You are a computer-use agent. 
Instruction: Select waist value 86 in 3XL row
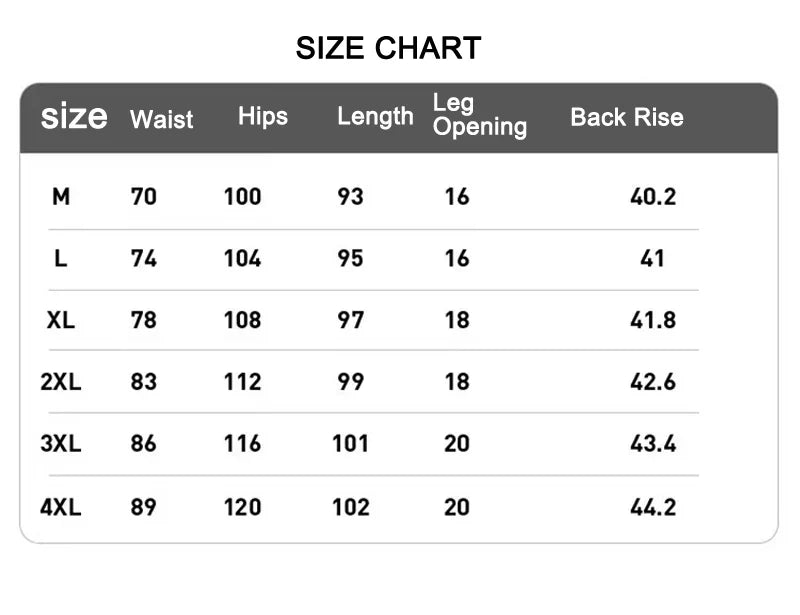(x=144, y=443)
